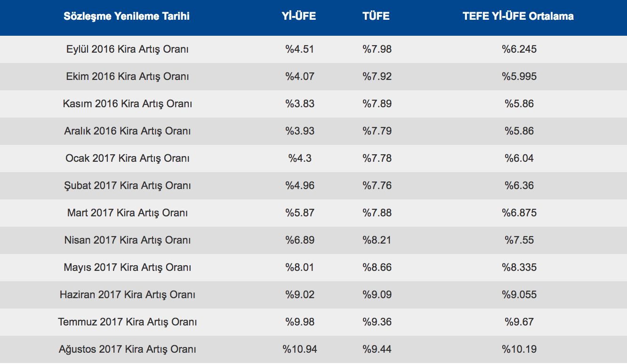Viewport: 627px width, 364px height.
Task: Click the Şubat 2017 Kira Artış Oranı label
Action: (128, 186)
